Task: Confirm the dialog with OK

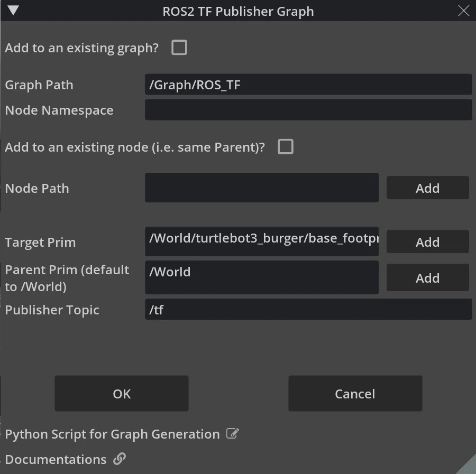Action: 122,393
